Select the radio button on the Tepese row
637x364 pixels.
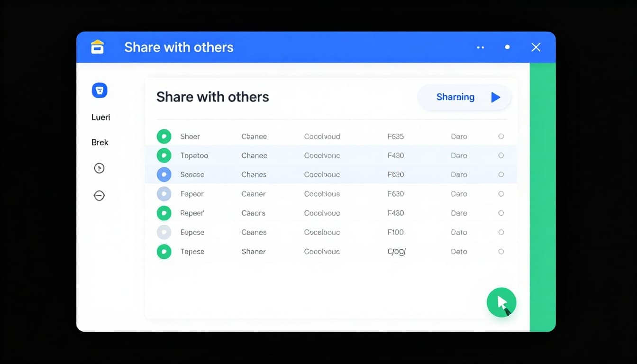click(x=501, y=252)
